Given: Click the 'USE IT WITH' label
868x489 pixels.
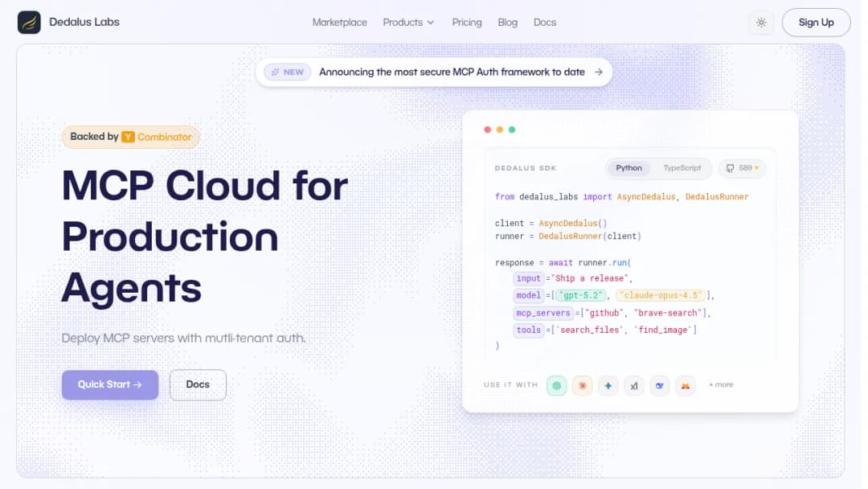Looking at the screenshot, I should coord(510,385).
